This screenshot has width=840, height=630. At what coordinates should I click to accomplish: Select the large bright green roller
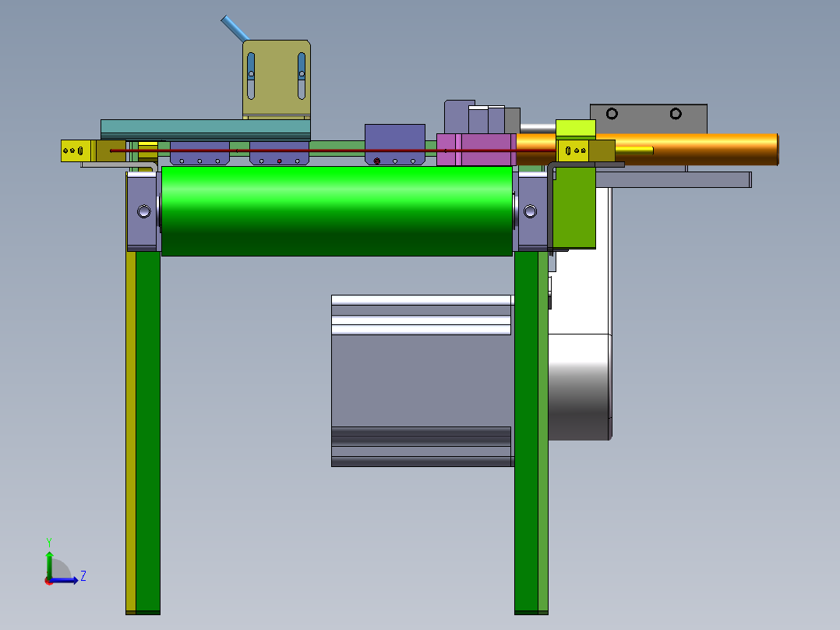tap(335, 211)
